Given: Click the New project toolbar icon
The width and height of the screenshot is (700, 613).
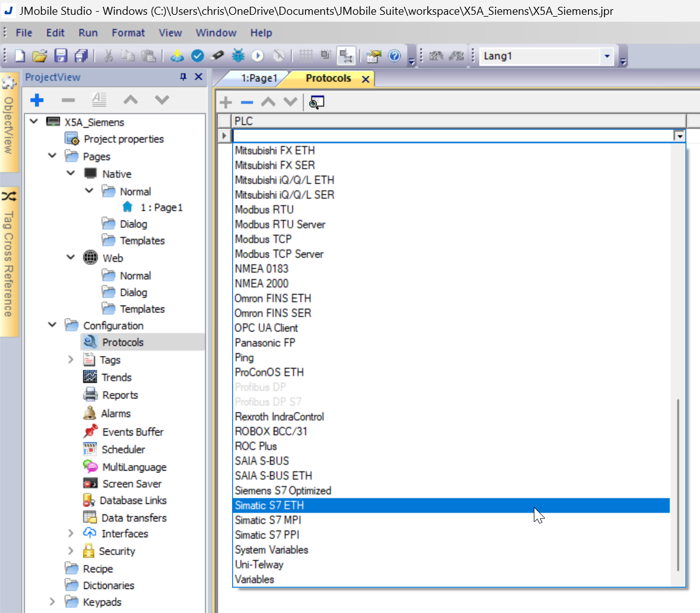Looking at the screenshot, I should pos(20,56).
